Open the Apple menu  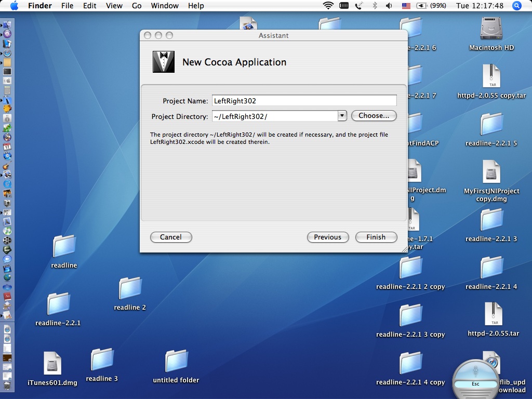click(14, 6)
